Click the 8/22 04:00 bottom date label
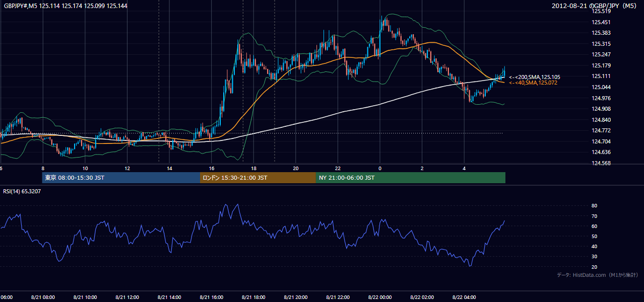Image resolution: width=644 pixels, height=302 pixels. coord(464,297)
